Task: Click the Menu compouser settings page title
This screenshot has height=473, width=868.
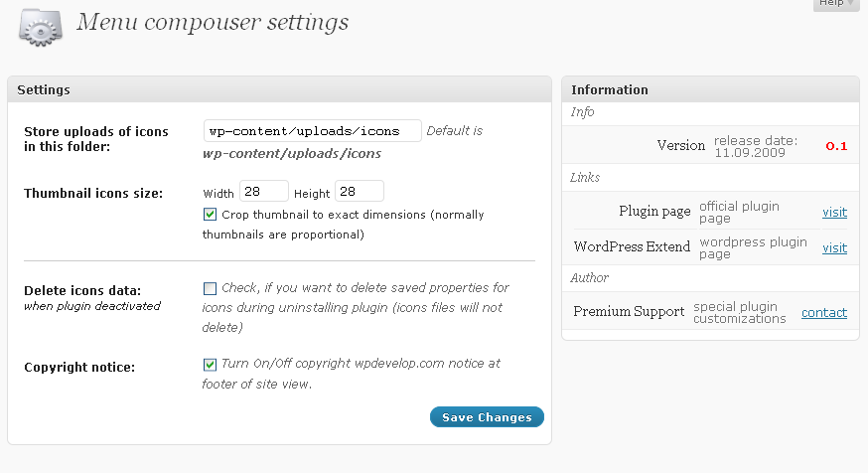Action: (x=213, y=22)
